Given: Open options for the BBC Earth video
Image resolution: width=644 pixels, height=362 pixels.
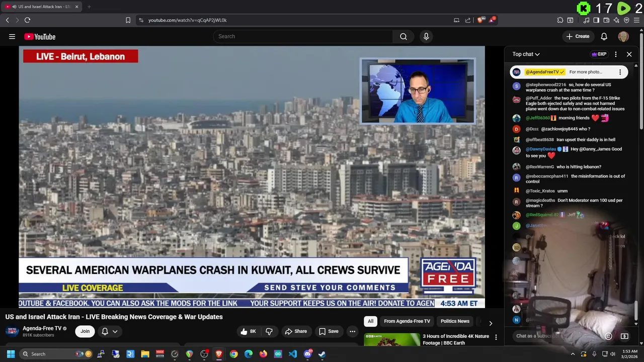Looking at the screenshot, I should click(x=496, y=337).
